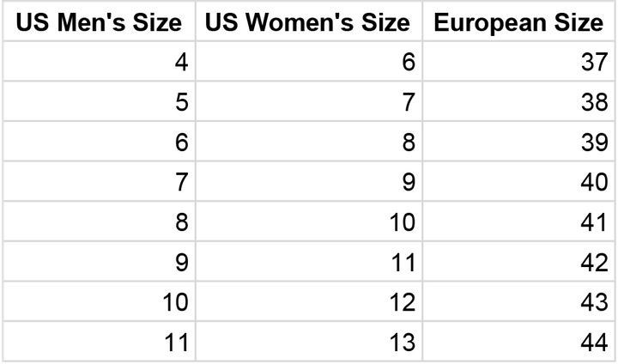Click the cell showing European size 39
The image size is (618, 364).
pyautogui.click(x=518, y=143)
